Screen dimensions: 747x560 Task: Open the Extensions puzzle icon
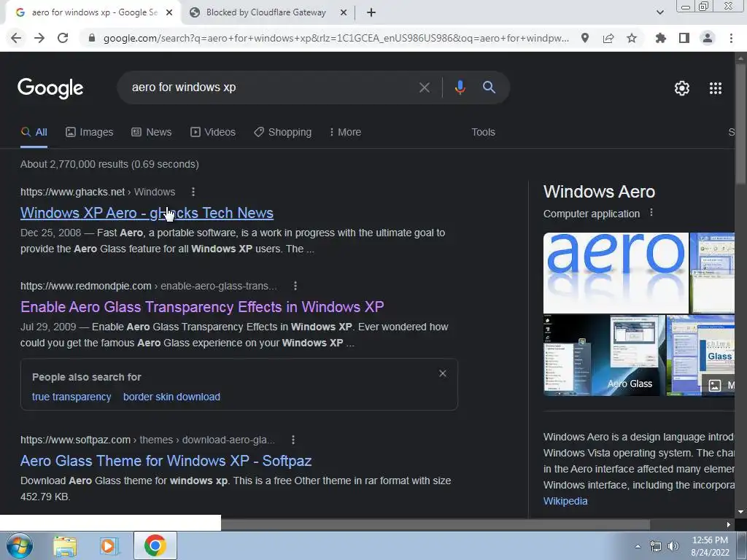(x=660, y=38)
